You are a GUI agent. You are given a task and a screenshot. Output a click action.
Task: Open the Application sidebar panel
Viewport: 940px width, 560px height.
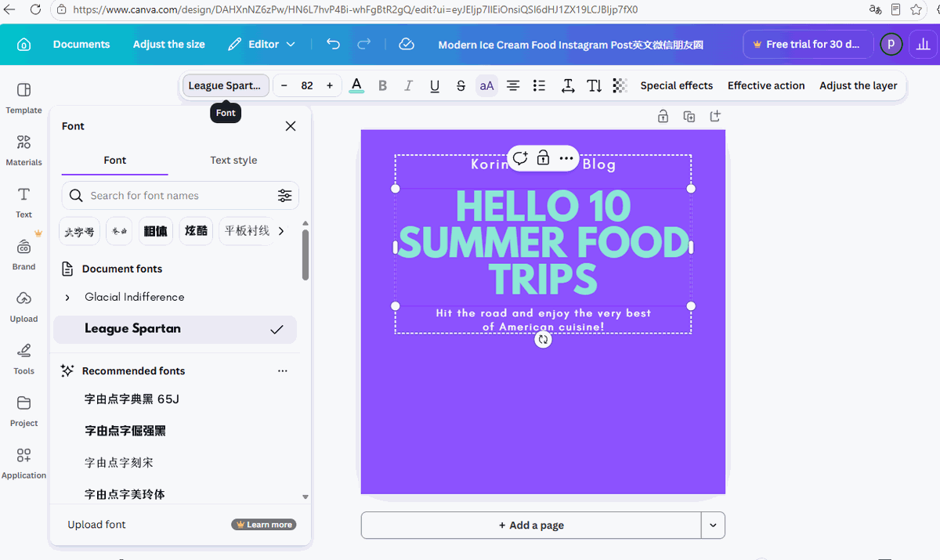[23, 463]
